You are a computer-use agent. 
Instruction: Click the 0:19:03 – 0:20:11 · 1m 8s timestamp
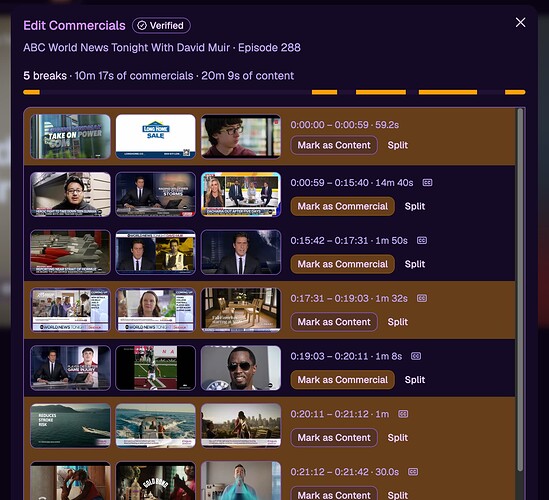click(346, 356)
